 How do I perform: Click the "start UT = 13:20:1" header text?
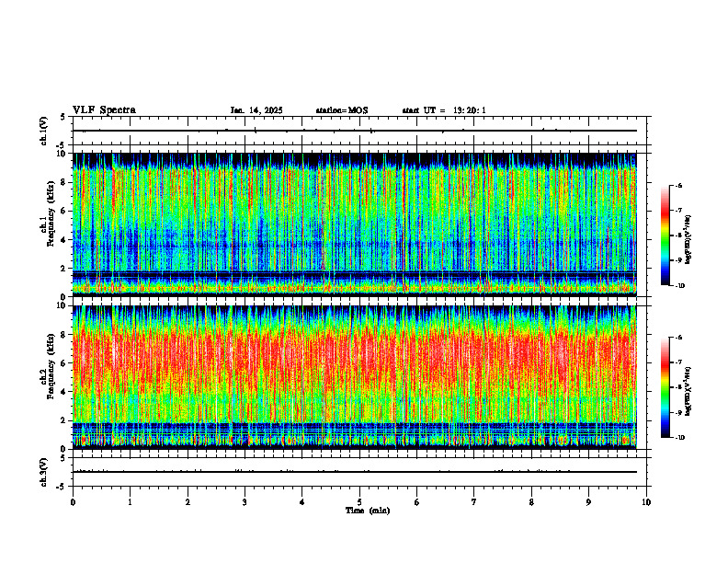pos(444,110)
